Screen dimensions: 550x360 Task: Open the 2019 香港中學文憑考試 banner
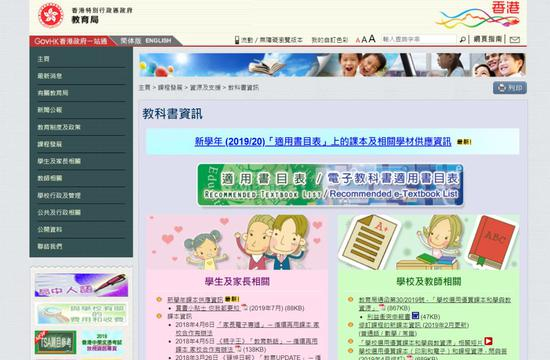tap(102, 342)
